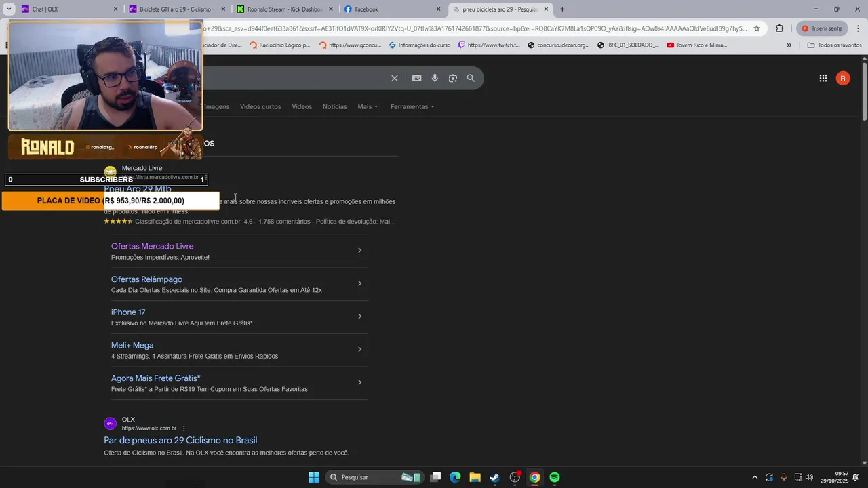Screen dimensions: 868x488
Task: Select the Vídeos search filter
Action: (x=302, y=106)
